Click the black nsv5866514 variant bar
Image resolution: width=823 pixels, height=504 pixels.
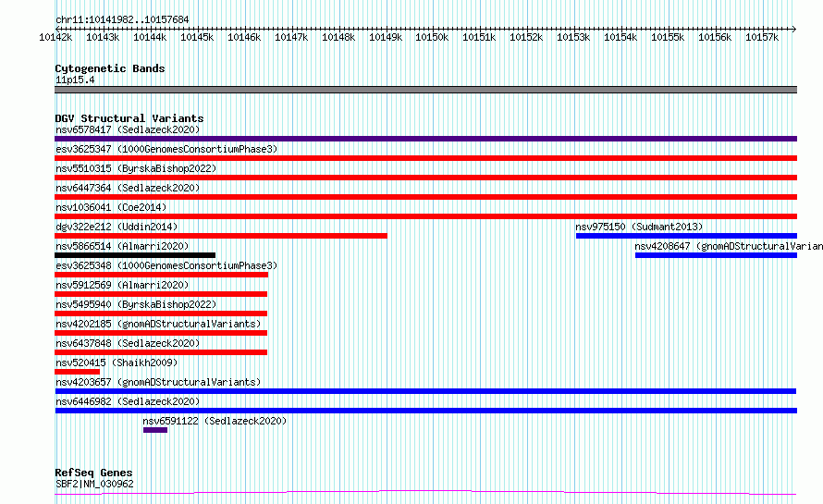pyautogui.click(x=135, y=255)
